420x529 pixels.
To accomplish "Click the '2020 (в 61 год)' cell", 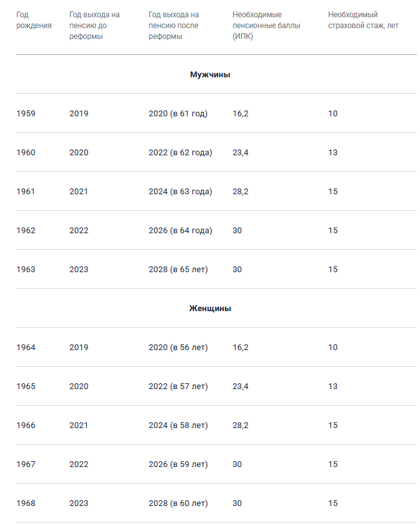I will [178, 114].
